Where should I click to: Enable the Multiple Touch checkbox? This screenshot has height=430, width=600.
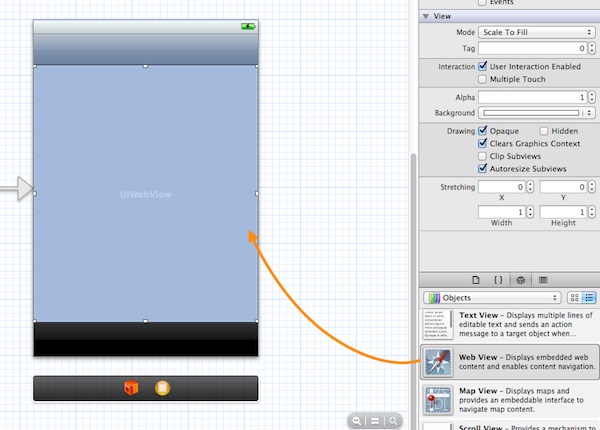(x=485, y=79)
